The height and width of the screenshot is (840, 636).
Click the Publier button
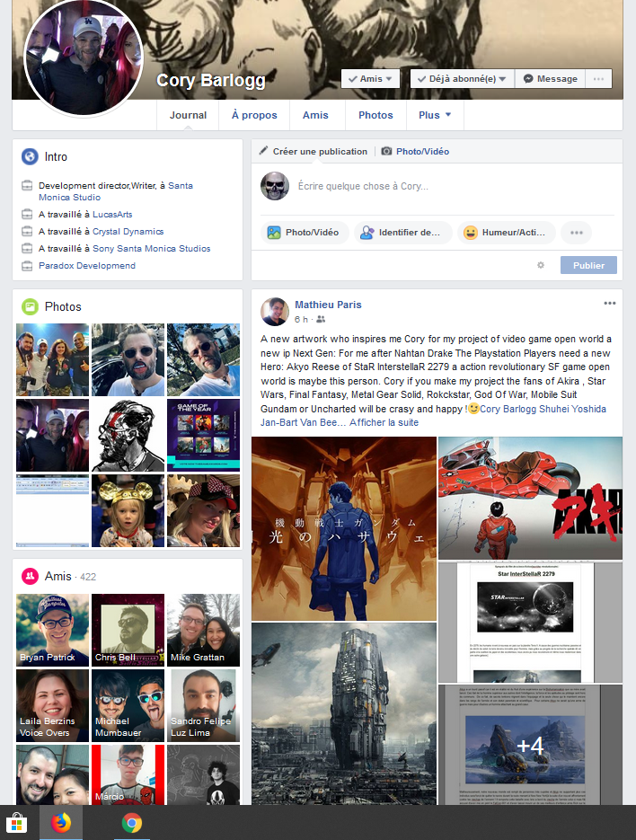tap(588, 265)
